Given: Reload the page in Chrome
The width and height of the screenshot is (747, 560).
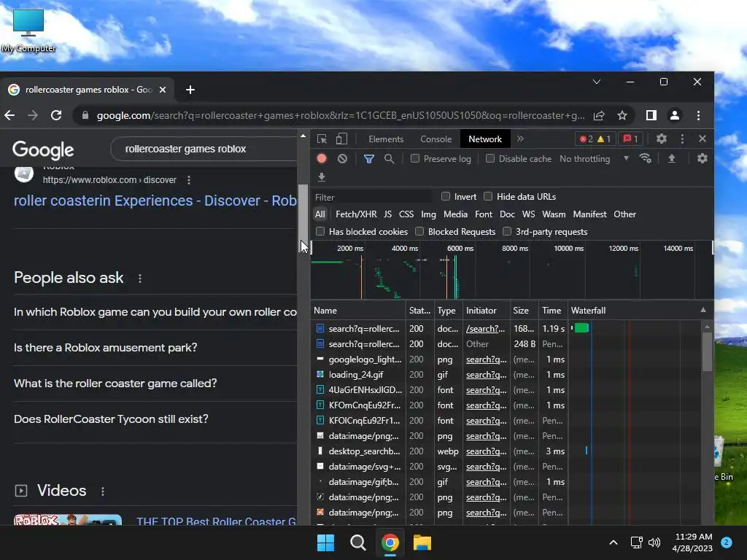Looking at the screenshot, I should coord(56,115).
